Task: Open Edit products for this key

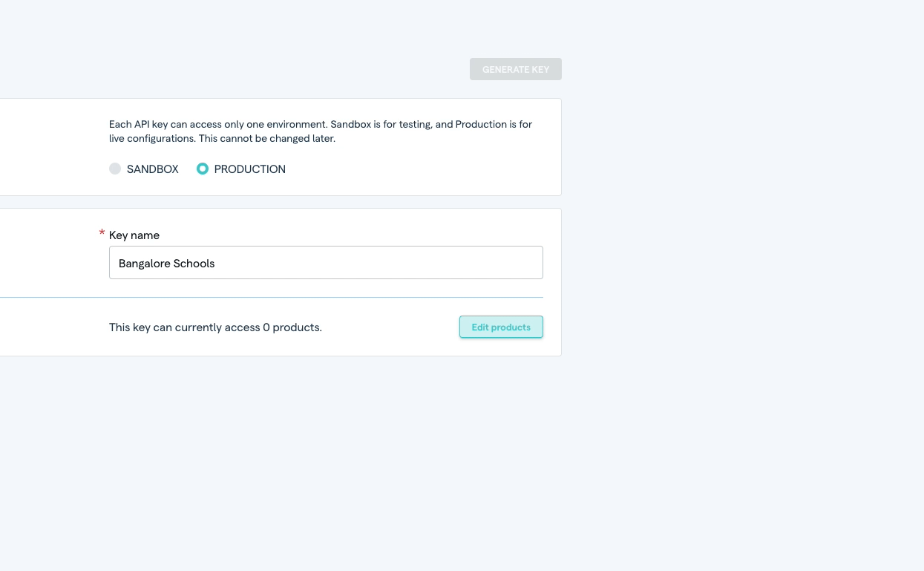Action: pos(501,327)
